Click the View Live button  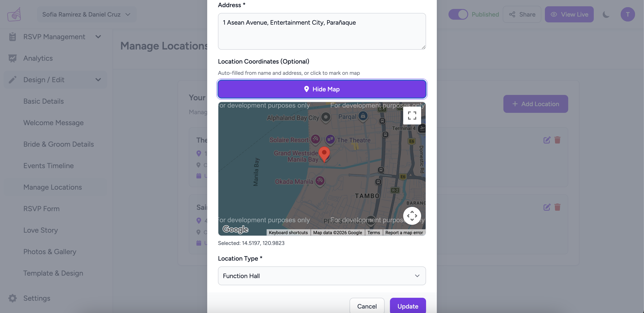[569, 15]
